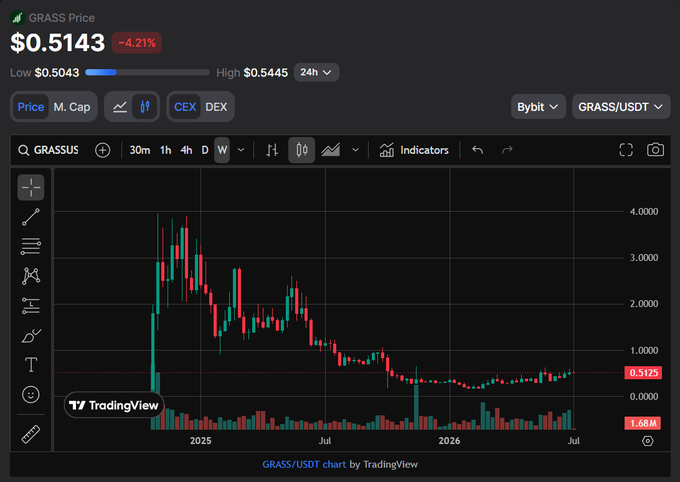Image resolution: width=680 pixels, height=482 pixels.
Task: Undo the last chart action
Action: pos(477,150)
